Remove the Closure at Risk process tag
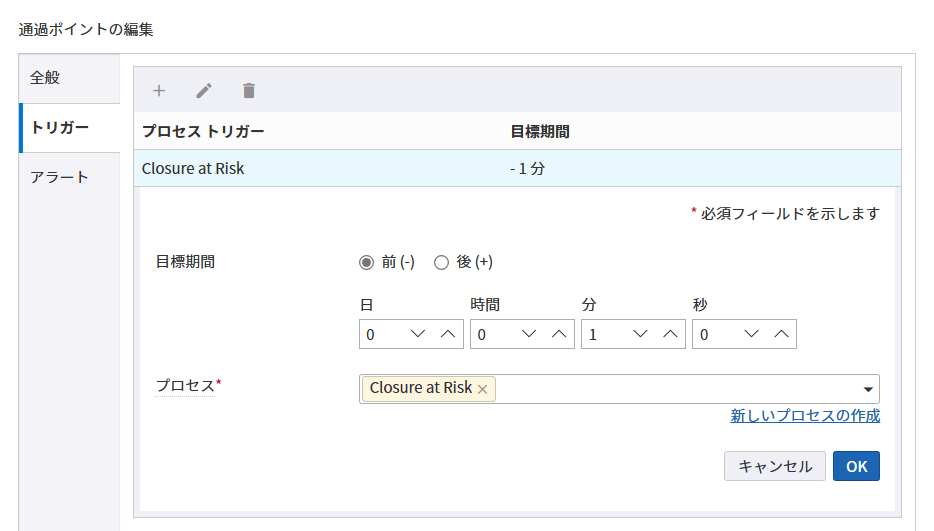934x531 pixels. (483, 389)
